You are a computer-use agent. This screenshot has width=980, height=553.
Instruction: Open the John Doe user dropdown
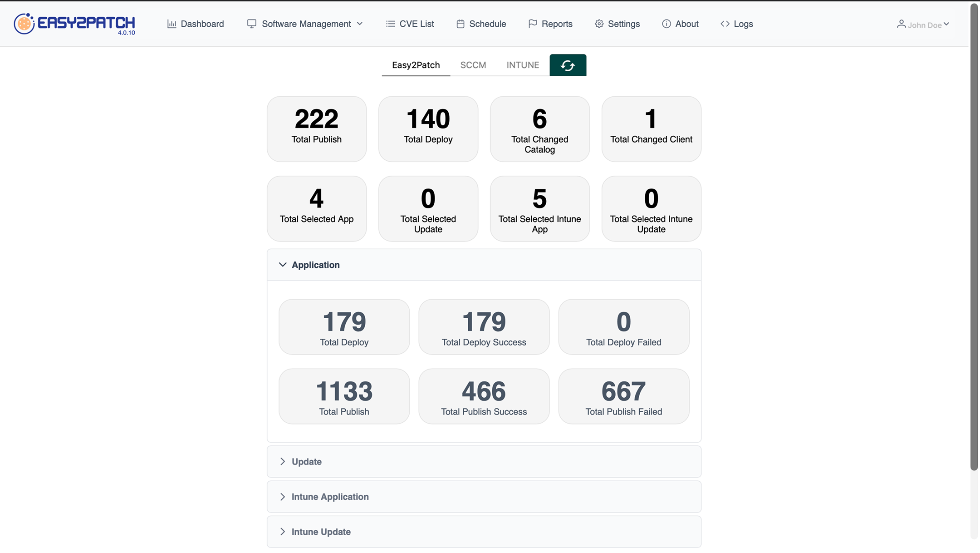pos(923,25)
